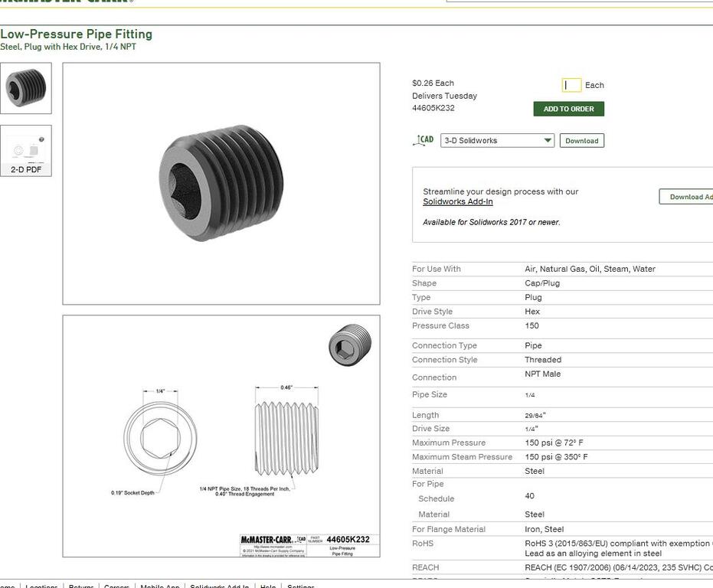Follow the underlined Solidworks Add-In link
This screenshot has width=713, height=588.
point(457,202)
